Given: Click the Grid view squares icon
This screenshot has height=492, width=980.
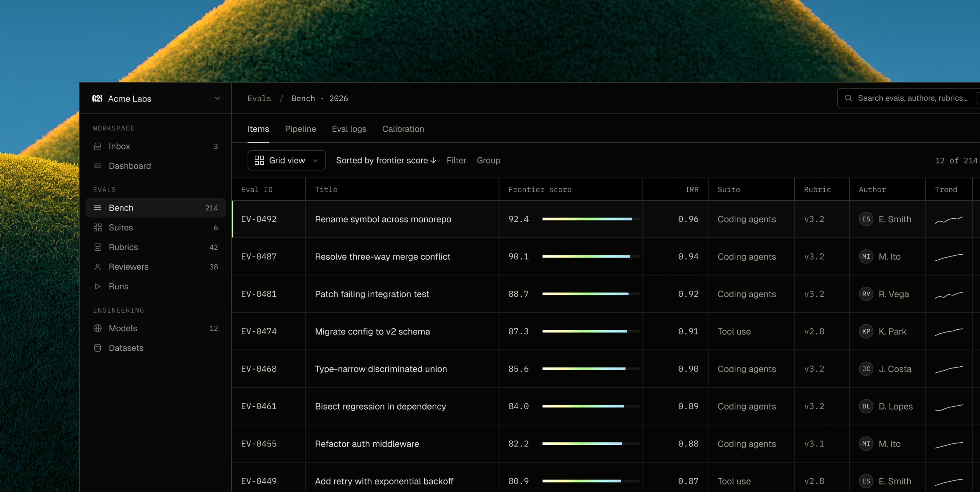Looking at the screenshot, I should (259, 160).
